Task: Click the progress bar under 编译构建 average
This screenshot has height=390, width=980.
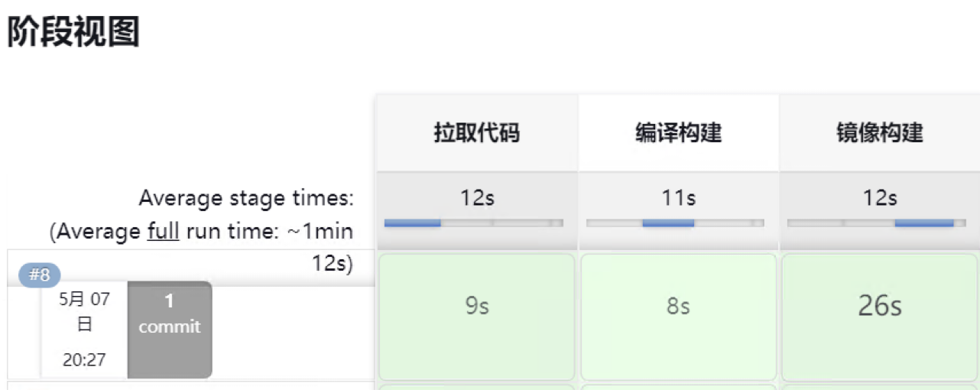Action: (x=675, y=223)
